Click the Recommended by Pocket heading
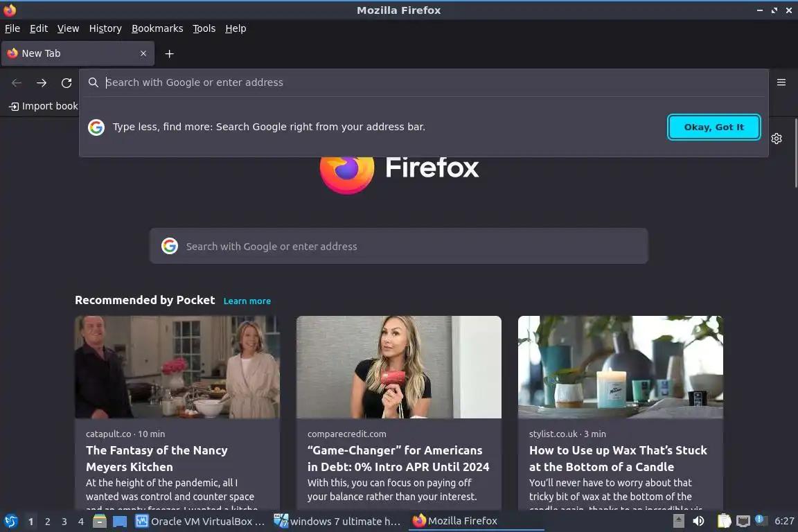The height and width of the screenshot is (532, 798). tap(145, 300)
